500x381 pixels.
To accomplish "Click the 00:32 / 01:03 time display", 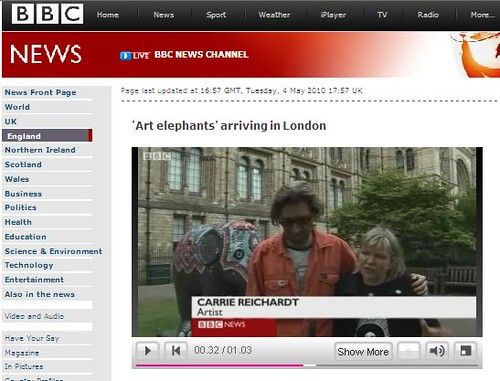I will click(223, 350).
